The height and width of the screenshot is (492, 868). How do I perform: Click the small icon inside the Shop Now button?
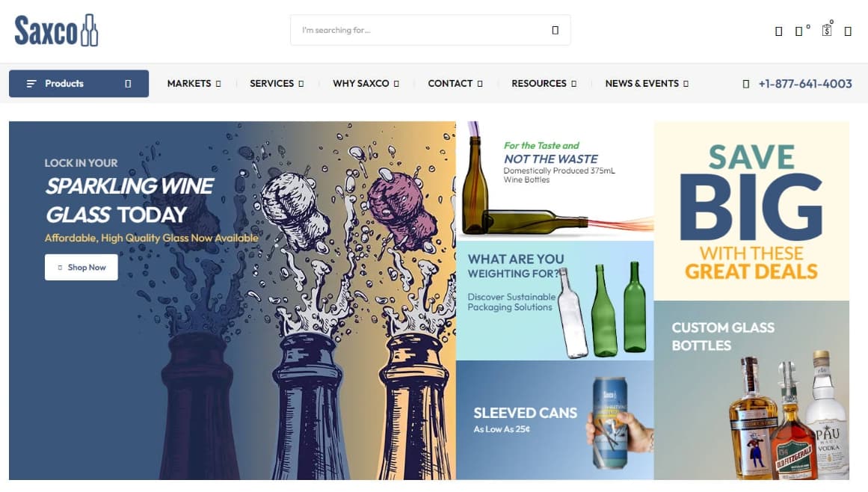[60, 267]
